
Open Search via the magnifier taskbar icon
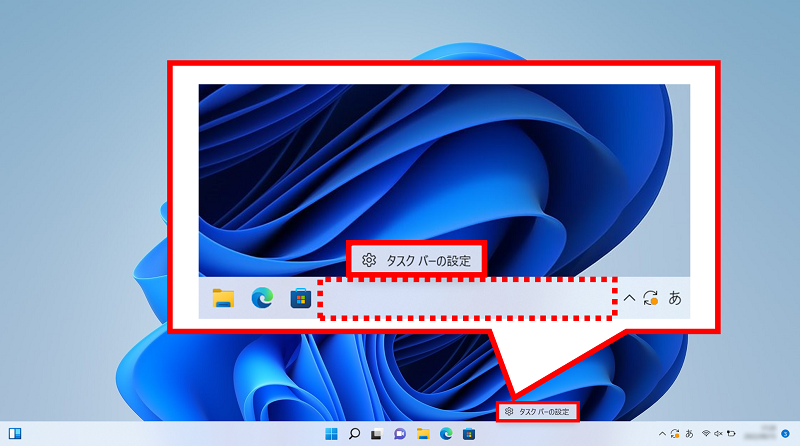354,434
